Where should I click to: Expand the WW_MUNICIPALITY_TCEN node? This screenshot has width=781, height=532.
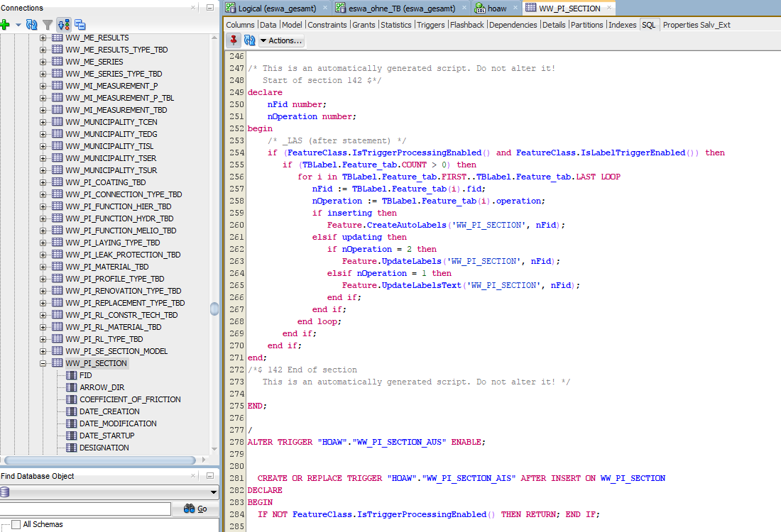pyautogui.click(x=42, y=121)
